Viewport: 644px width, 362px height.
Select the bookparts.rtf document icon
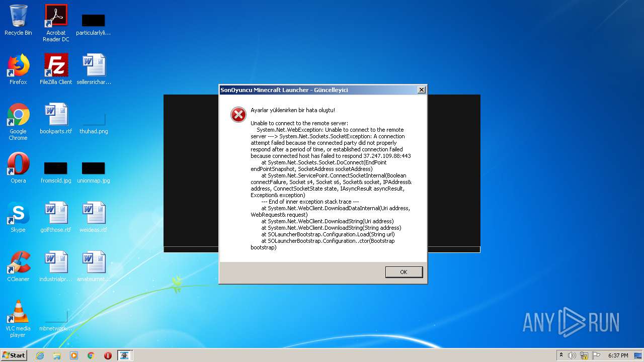[x=56, y=119]
